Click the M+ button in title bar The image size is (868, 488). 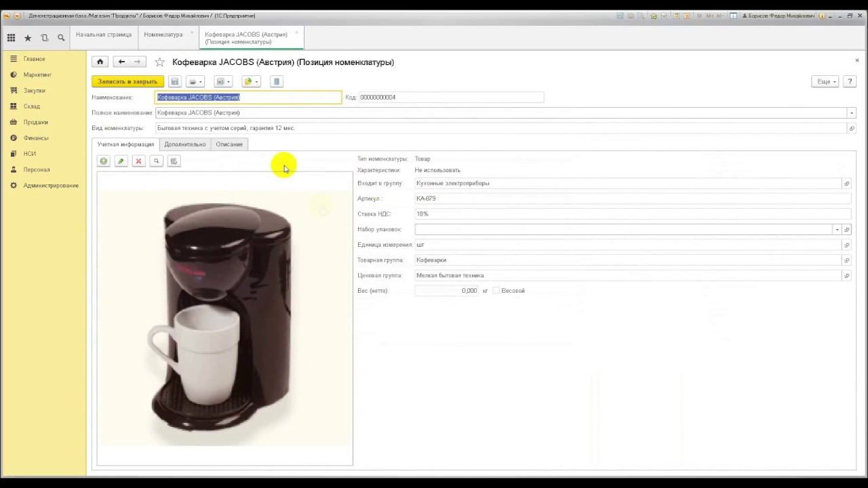[709, 16]
